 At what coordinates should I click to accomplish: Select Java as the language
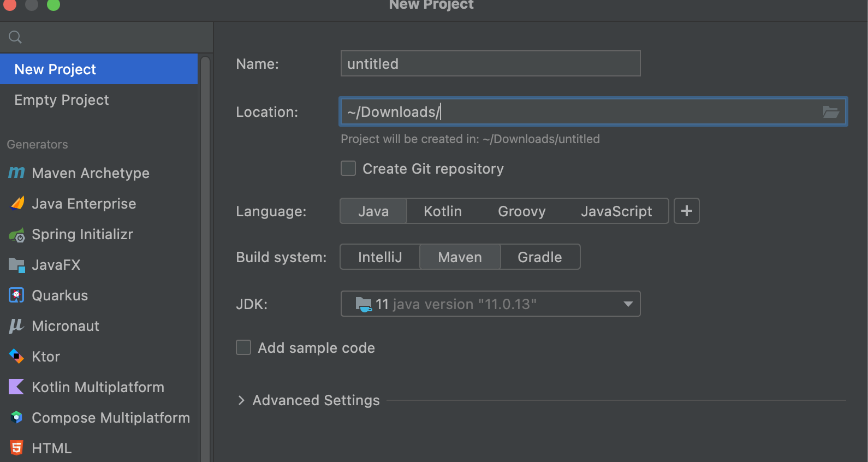point(373,211)
